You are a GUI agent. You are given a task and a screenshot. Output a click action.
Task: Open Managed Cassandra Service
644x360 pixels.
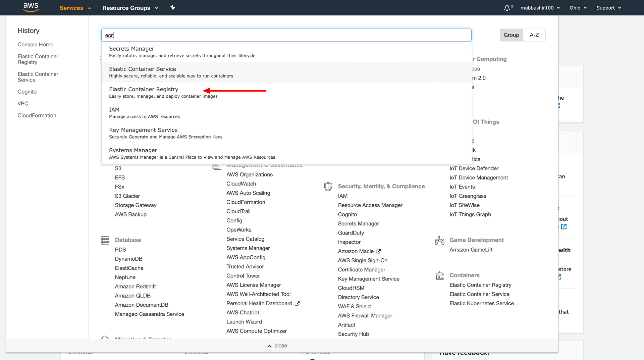click(149, 314)
